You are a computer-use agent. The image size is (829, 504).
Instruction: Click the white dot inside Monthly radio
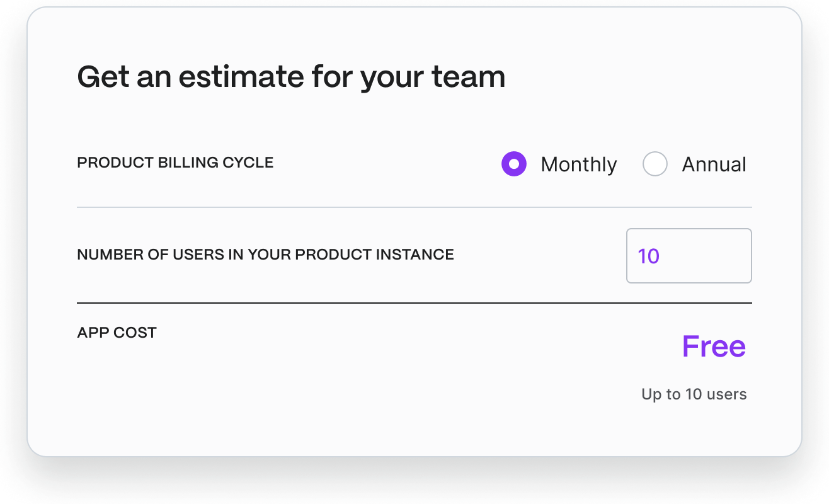click(x=514, y=164)
